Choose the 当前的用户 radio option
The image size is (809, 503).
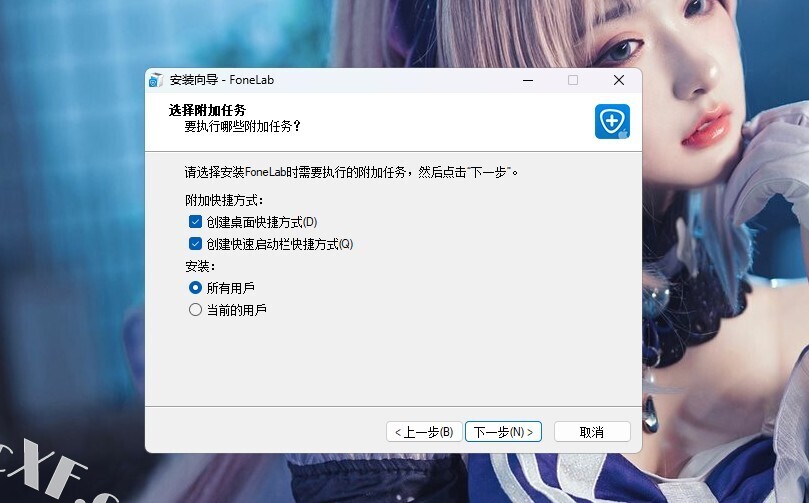(x=196, y=310)
